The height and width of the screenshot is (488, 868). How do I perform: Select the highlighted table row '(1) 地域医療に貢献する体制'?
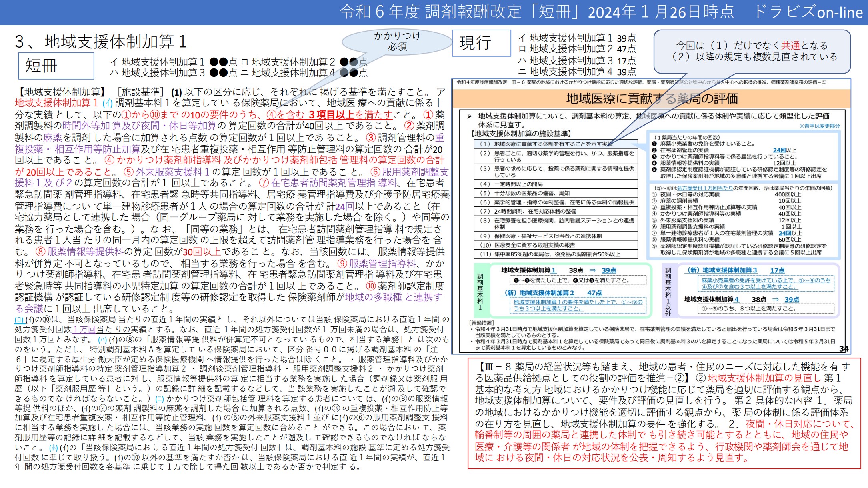tap(556, 144)
